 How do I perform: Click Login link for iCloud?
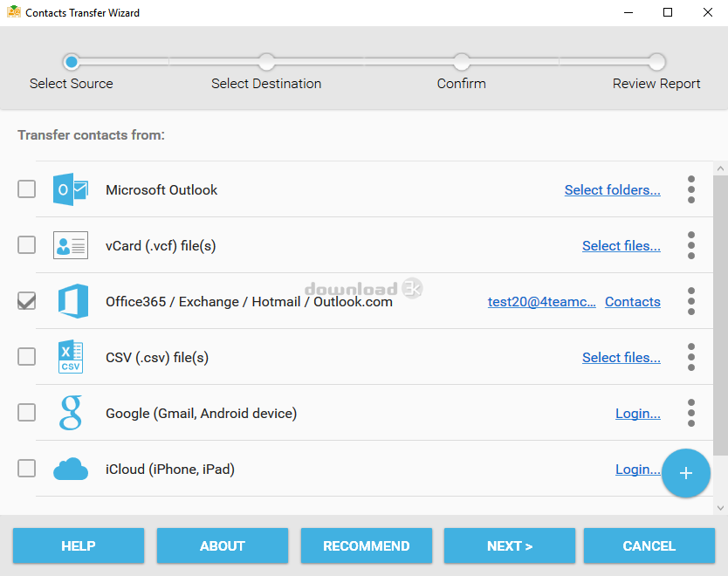point(638,470)
